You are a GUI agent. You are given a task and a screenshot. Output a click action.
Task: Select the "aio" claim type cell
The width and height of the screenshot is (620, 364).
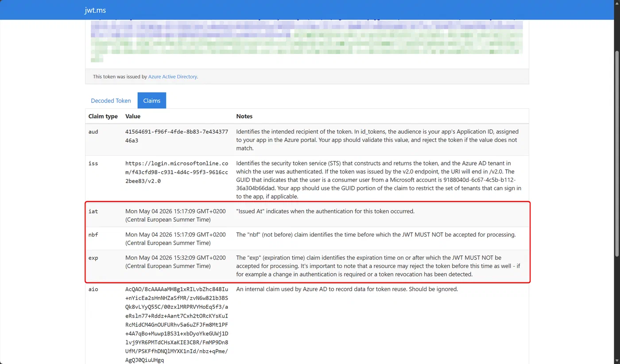pyautogui.click(x=93, y=289)
